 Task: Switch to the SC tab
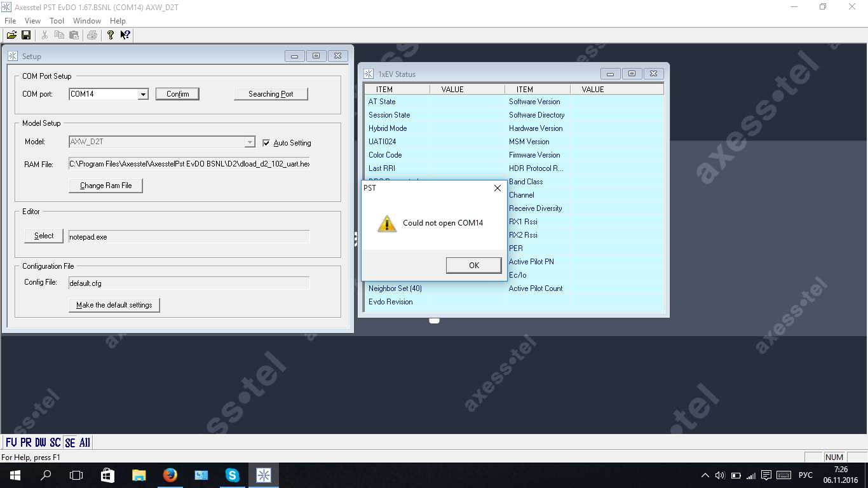point(55,442)
